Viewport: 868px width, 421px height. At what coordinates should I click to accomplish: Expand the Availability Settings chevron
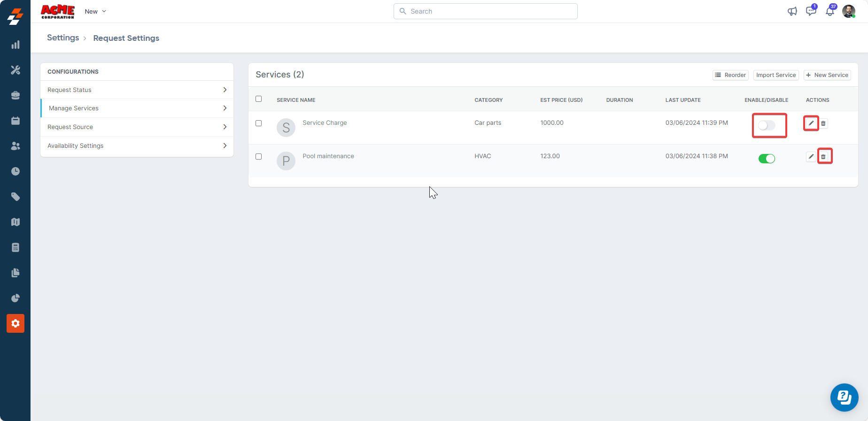[x=225, y=145]
